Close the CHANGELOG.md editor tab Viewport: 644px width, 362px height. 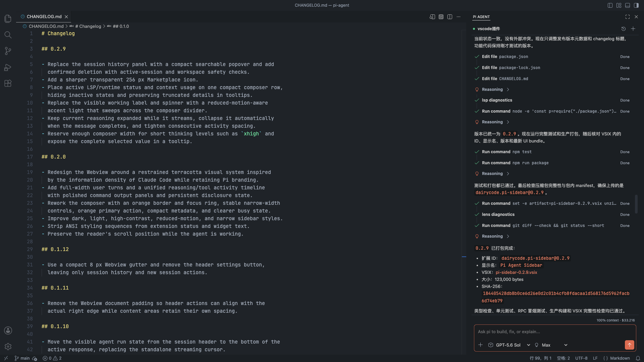66,17
